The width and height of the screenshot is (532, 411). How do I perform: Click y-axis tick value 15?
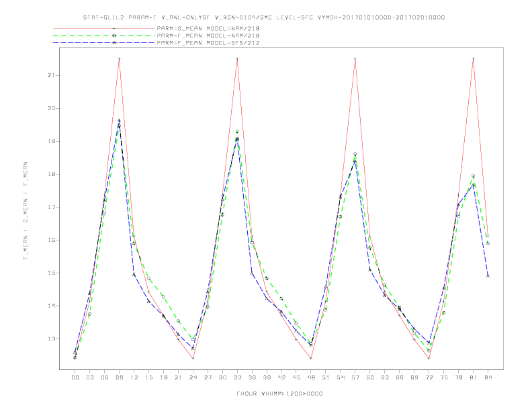click(51, 273)
